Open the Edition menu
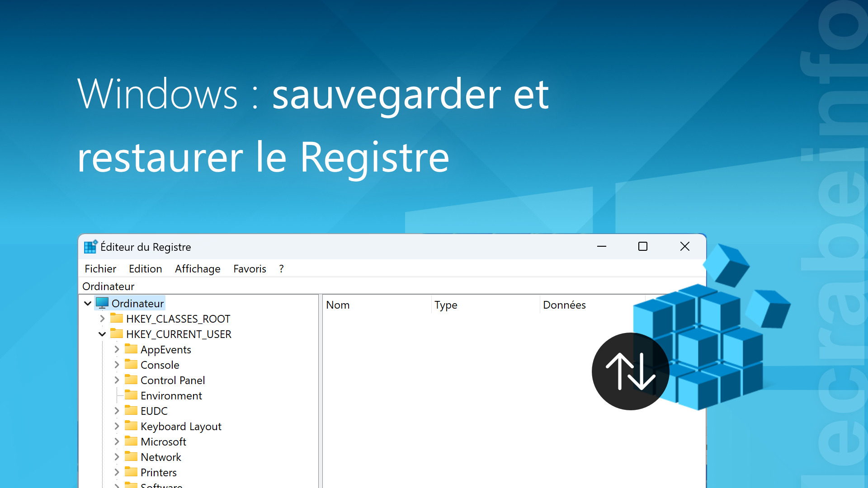 (146, 269)
